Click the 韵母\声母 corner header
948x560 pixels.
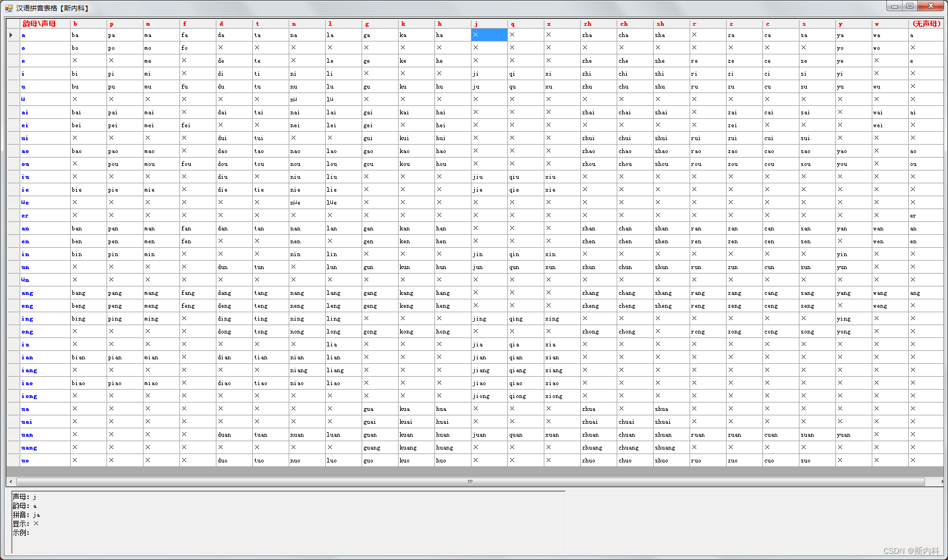pyautogui.click(x=45, y=24)
